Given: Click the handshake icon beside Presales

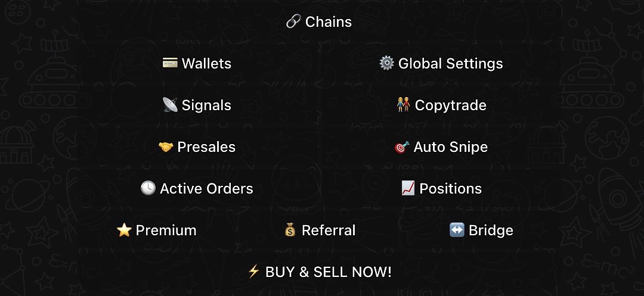Looking at the screenshot, I should point(166,147).
